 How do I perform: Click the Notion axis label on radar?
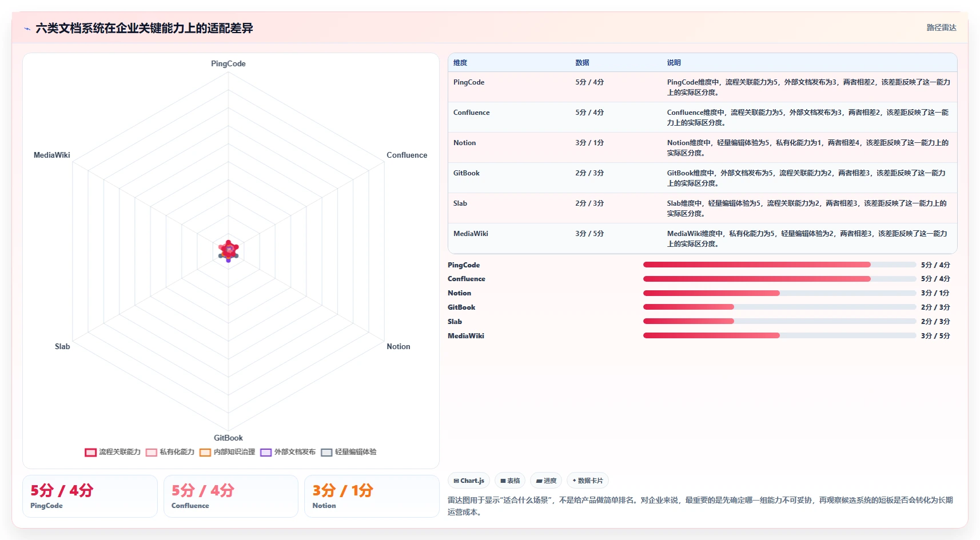click(x=398, y=346)
